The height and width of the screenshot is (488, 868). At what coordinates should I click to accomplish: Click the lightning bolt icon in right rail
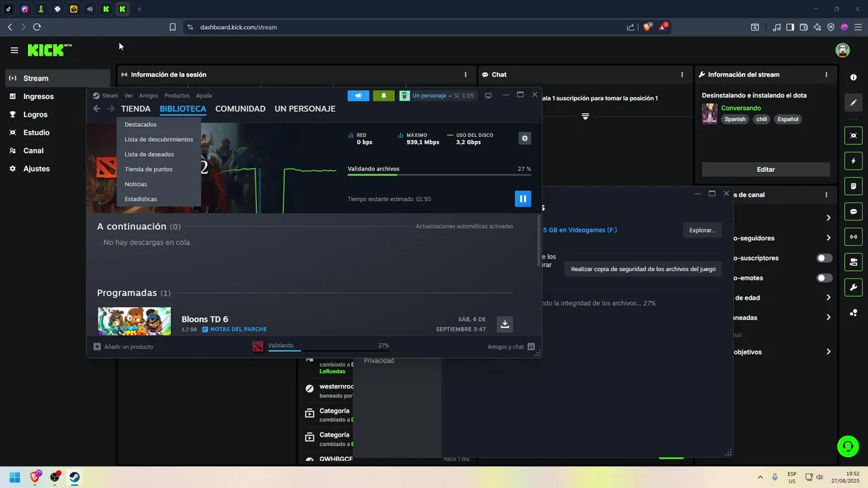coord(853,161)
